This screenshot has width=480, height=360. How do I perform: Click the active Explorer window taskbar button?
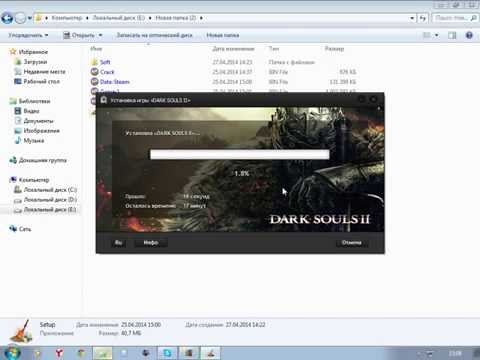point(102,353)
